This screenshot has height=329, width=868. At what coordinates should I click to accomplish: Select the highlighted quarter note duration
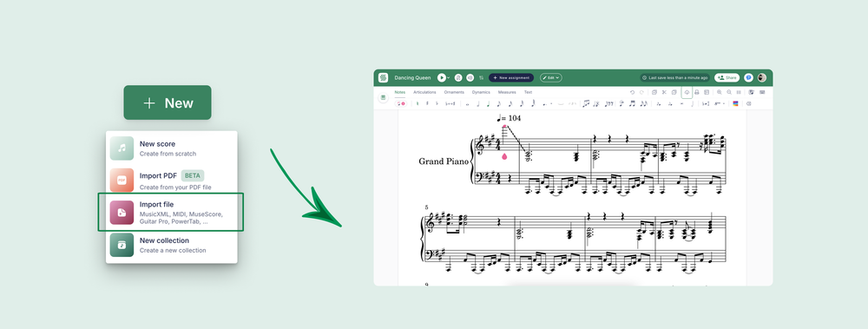[x=488, y=103]
